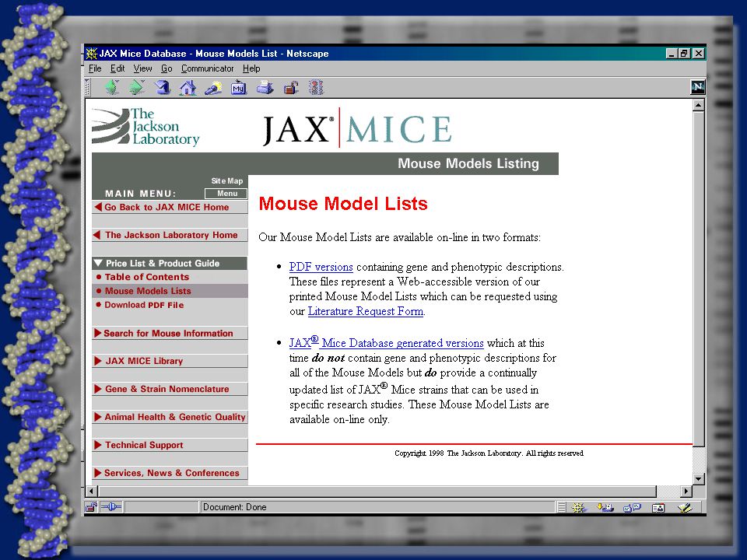The image size is (747, 560).
Task: Select Mouse Models Lists menu entry
Action: point(170,291)
